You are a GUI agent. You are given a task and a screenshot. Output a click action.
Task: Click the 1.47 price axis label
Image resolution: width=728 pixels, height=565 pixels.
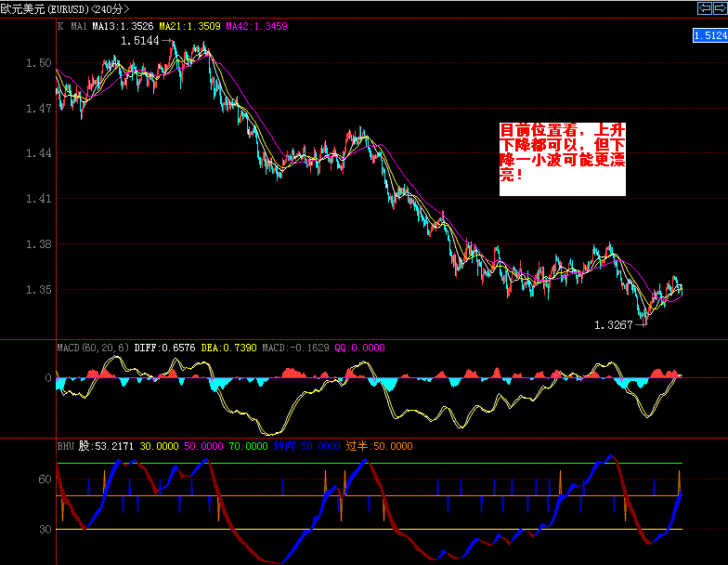tap(37, 109)
